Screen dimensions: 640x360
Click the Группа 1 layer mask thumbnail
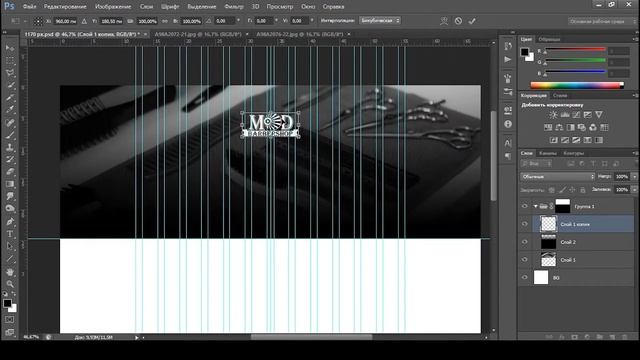coord(562,206)
